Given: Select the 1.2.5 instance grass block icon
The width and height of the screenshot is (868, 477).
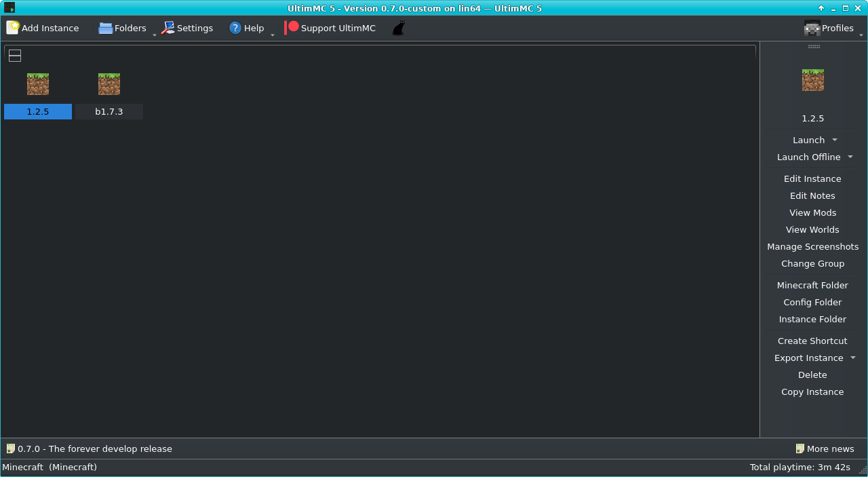Looking at the screenshot, I should (x=38, y=84).
